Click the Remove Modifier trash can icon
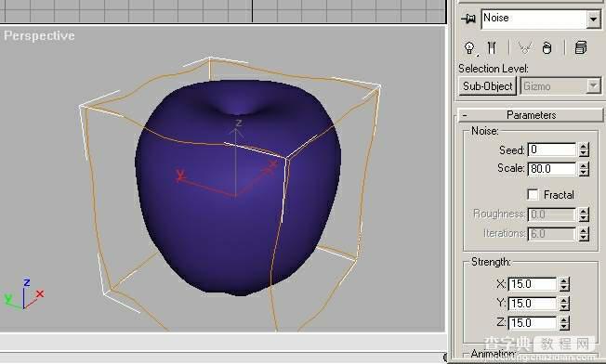606x364 pixels. coord(547,48)
